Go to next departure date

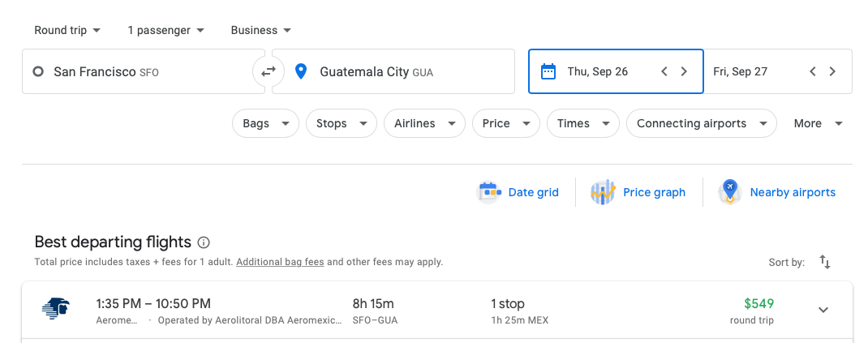(684, 71)
